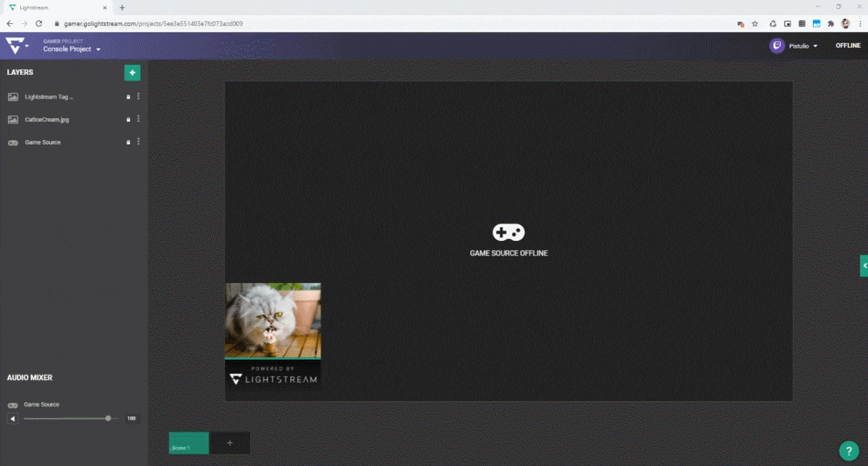This screenshot has width=868, height=466.
Task: Open the Console Project dropdown
Action: point(70,49)
